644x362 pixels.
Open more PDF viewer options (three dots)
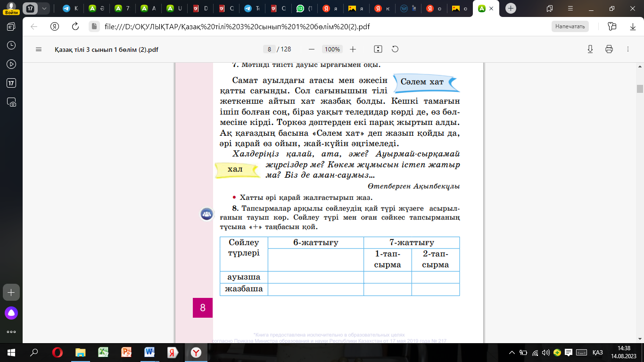point(627,49)
